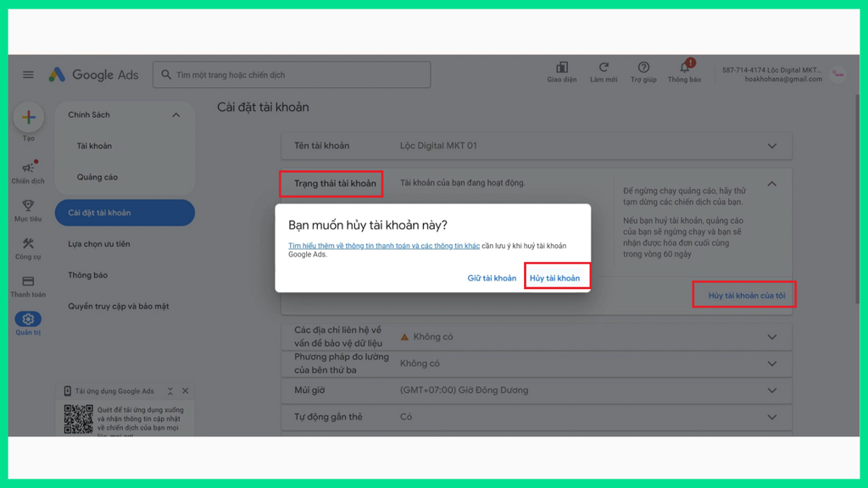This screenshot has height=488, width=868.
Task: Open Tìm hiểu thêm payment info link
Action: tap(384, 246)
